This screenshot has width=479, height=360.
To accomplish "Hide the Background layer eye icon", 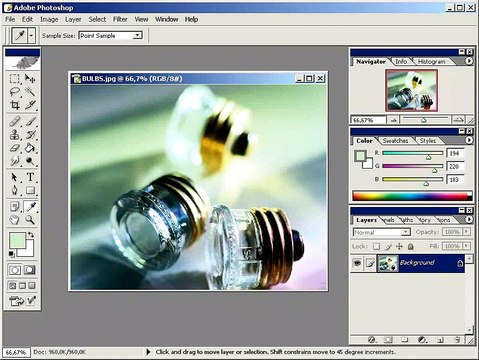I will pyautogui.click(x=357, y=263).
